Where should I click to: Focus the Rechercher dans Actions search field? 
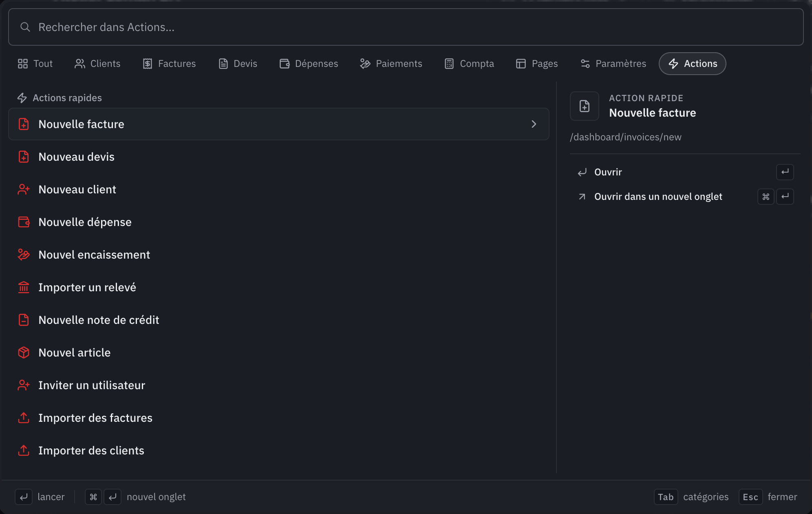(406, 27)
